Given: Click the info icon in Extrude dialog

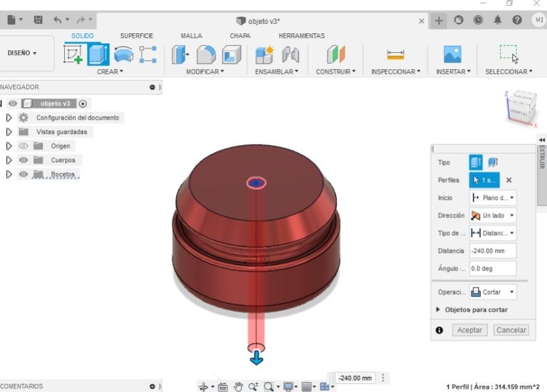Looking at the screenshot, I should (x=439, y=330).
